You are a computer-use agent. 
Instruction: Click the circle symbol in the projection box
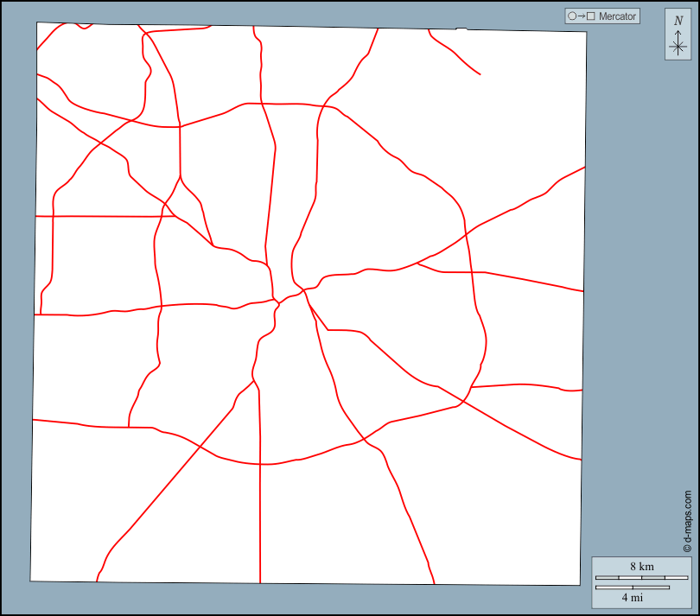click(x=572, y=16)
